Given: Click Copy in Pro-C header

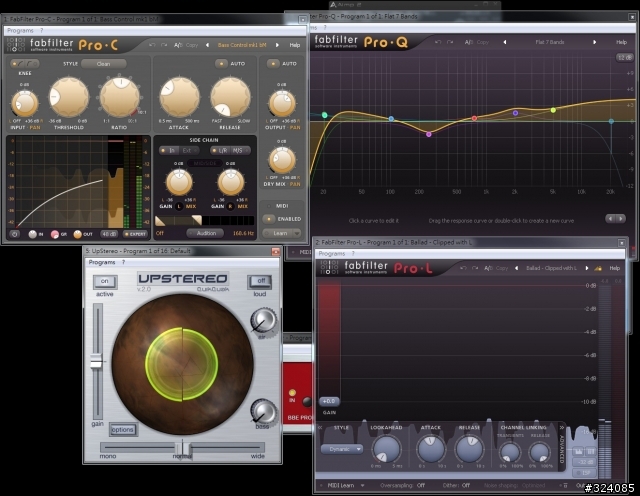Looking at the screenshot, I should point(192,45).
